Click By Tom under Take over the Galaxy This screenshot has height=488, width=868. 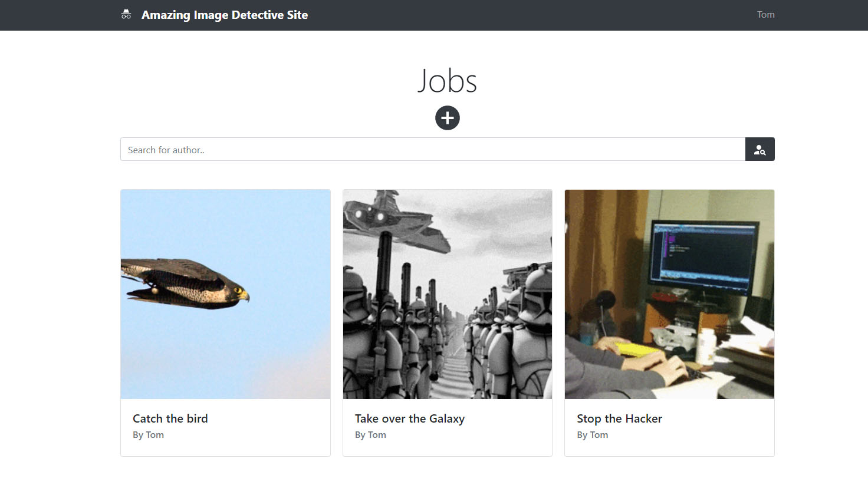tap(370, 435)
